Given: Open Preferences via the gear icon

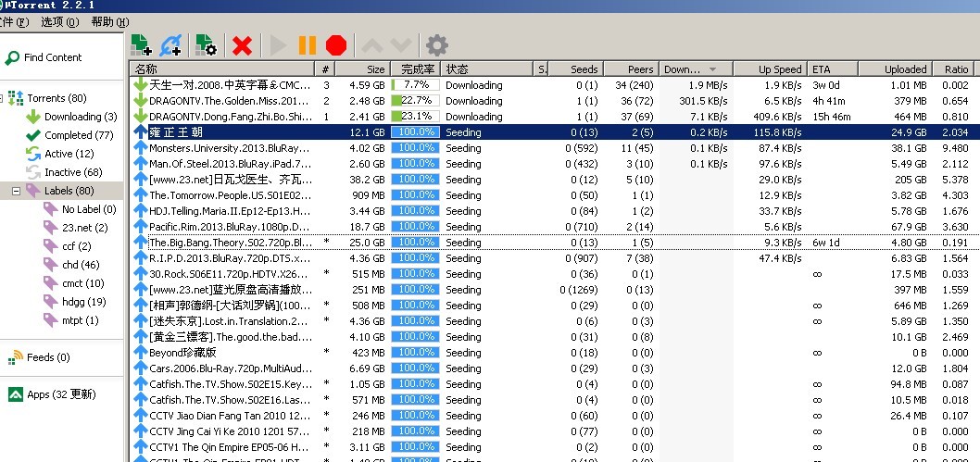Looking at the screenshot, I should click(436, 45).
